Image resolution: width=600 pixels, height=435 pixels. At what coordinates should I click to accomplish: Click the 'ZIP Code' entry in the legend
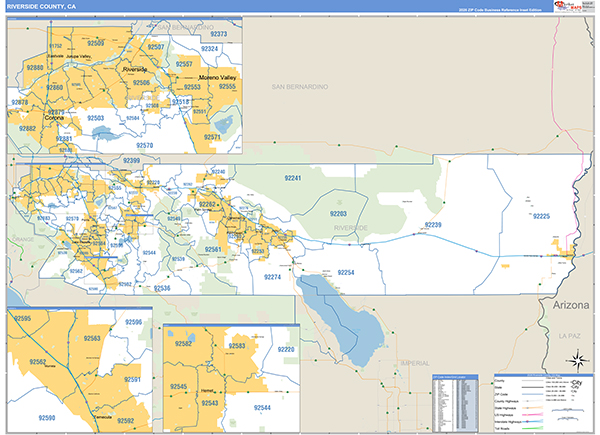pos(501,394)
